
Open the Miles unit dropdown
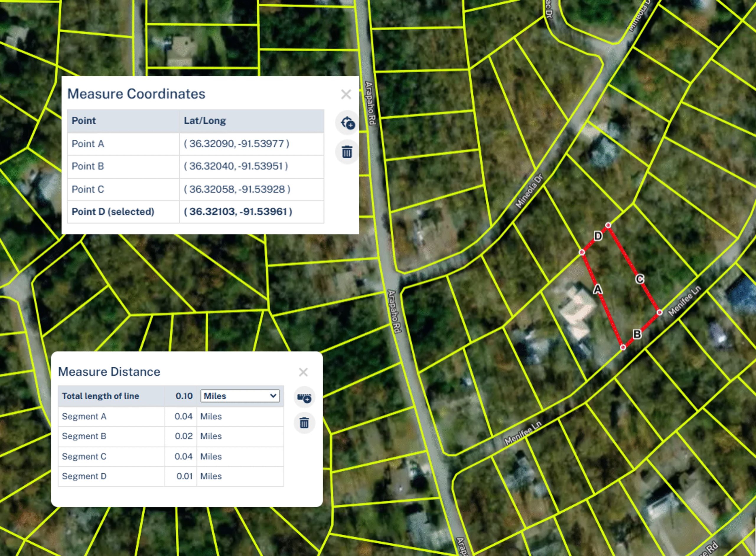tap(240, 396)
